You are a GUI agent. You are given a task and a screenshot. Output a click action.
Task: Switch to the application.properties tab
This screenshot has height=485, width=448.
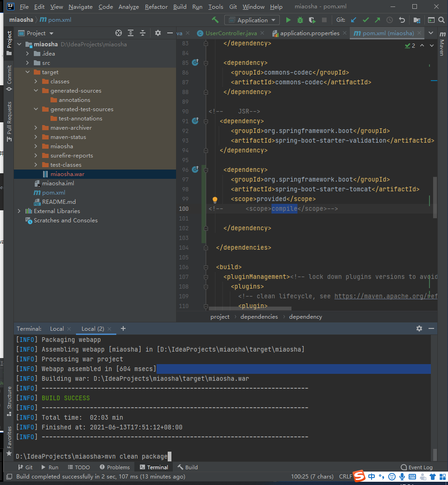[x=309, y=33]
